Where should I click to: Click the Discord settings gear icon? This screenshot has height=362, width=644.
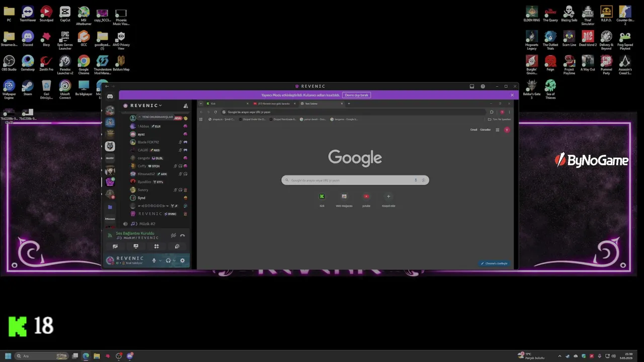(182, 260)
